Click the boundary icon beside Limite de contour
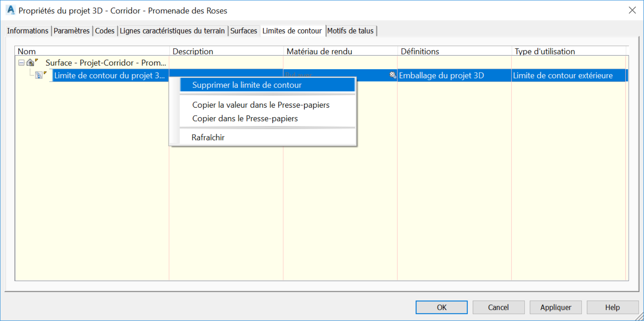 39,75
